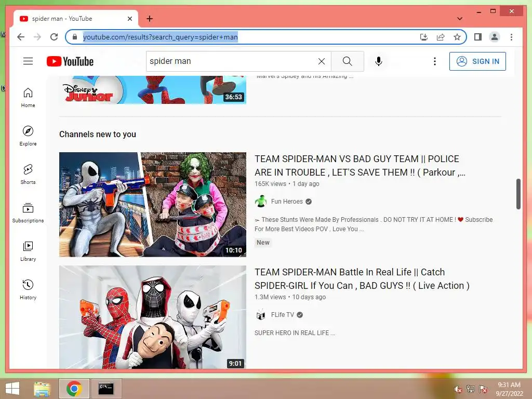Screen dimensions: 532x399
Task: Select the spider man - YouTube tab
Action: (76, 19)
